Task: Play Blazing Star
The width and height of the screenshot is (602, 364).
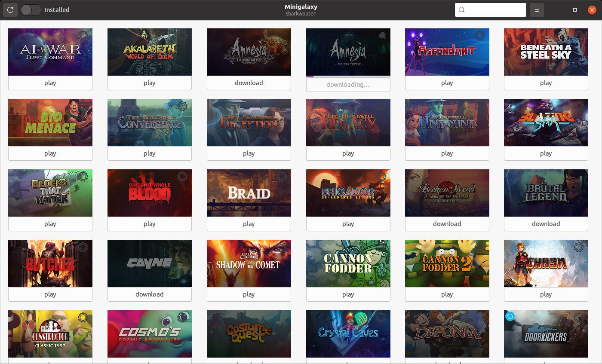Action: click(546, 153)
